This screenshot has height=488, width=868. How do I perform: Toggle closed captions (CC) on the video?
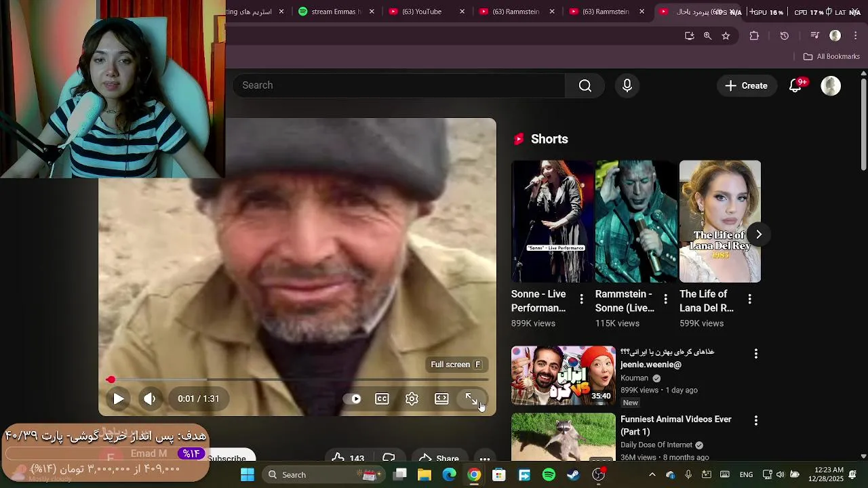click(382, 399)
